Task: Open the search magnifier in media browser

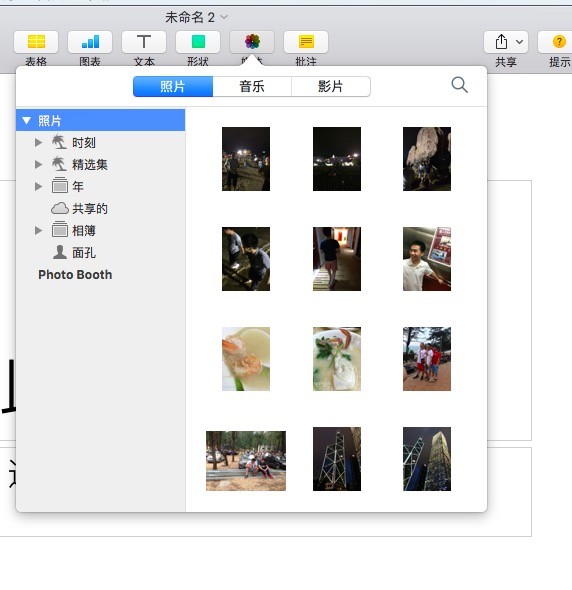Action: (x=459, y=85)
